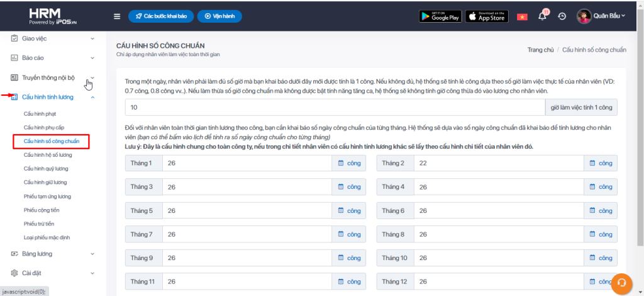Screen dimensions: 644x296
Task: Open the notifications bell icon
Action: pos(542,16)
